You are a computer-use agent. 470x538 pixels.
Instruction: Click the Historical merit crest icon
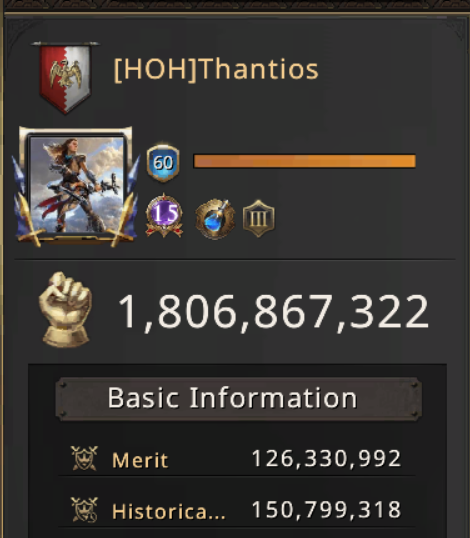pyautogui.click(x=84, y=510)
